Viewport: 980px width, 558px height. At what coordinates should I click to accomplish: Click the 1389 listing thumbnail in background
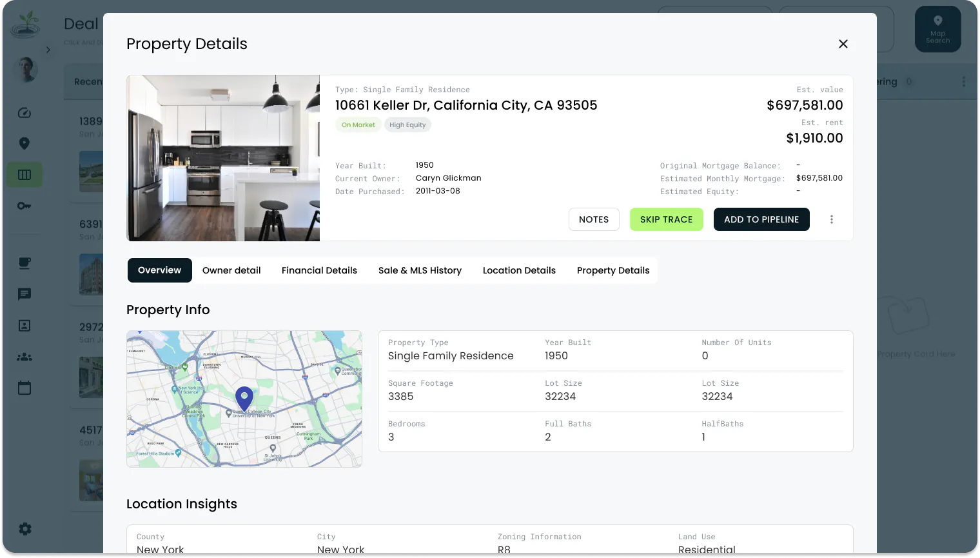point(91,172)
